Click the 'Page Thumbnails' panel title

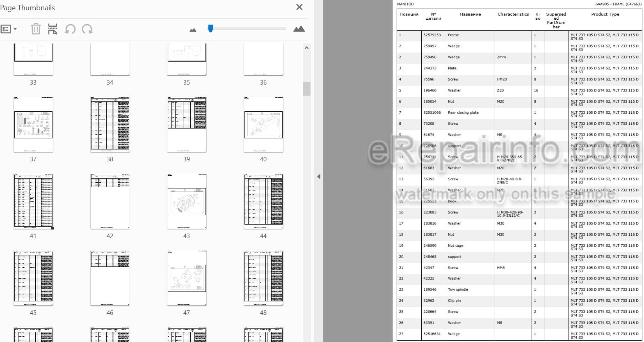coord(27,8)
